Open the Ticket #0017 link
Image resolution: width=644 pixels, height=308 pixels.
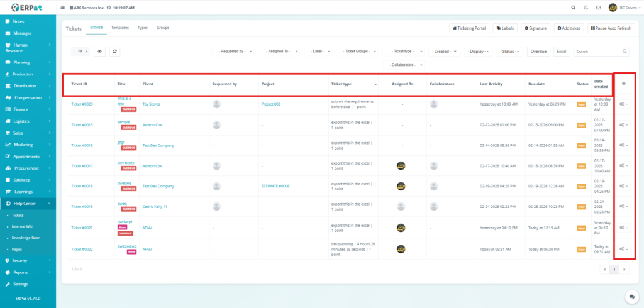click(82, 166)
